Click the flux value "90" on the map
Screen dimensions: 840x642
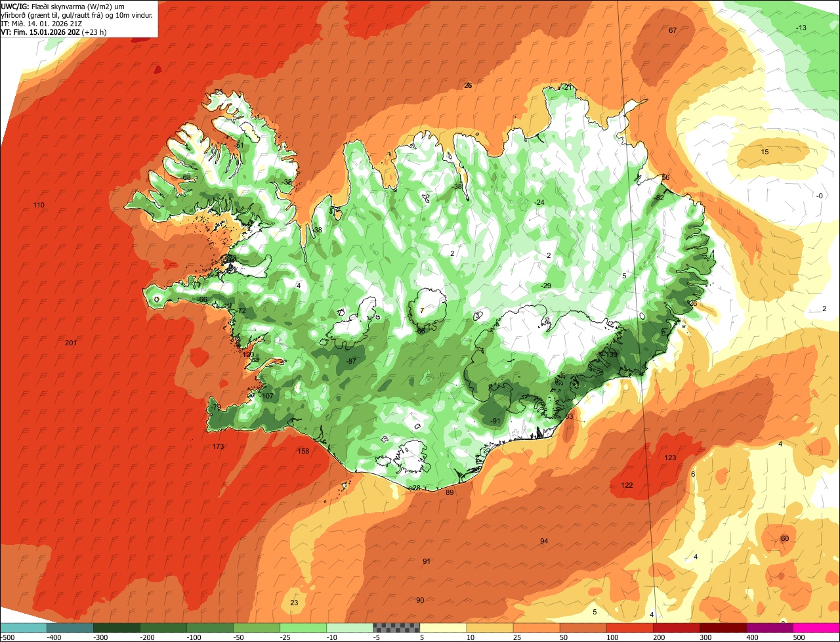pyautogui.click(x=420, y=600)
